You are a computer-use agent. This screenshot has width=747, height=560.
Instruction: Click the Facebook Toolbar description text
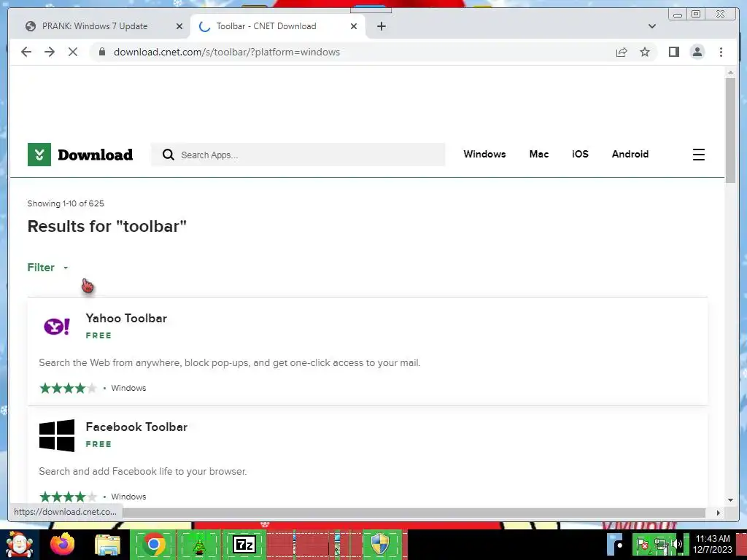click(142, 471)
